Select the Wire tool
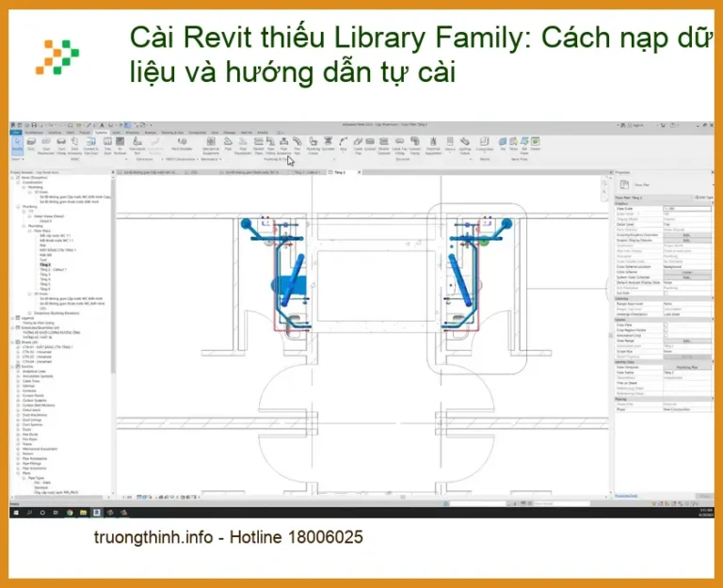 343,144
